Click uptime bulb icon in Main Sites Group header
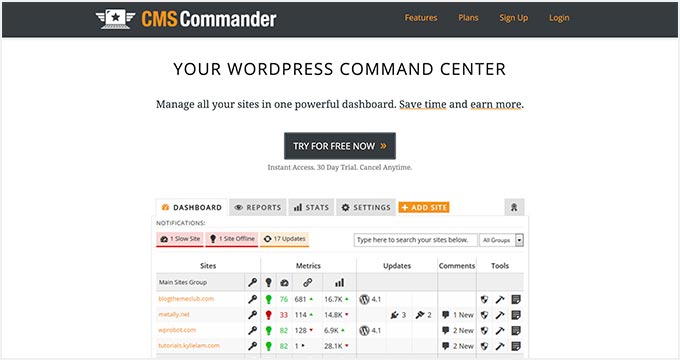This screenshot has height=360, width=680. tap(268, 283)
